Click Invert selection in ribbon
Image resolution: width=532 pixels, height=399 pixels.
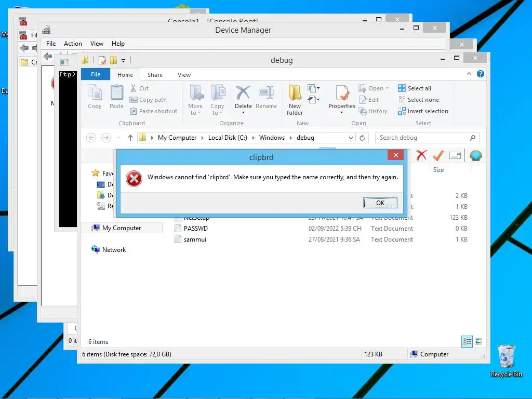pos(423,111)
